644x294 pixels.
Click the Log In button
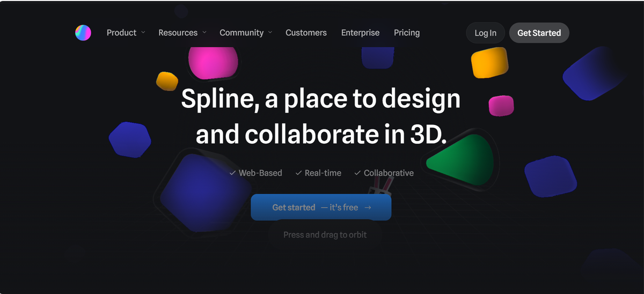click(x=485, y=33)
